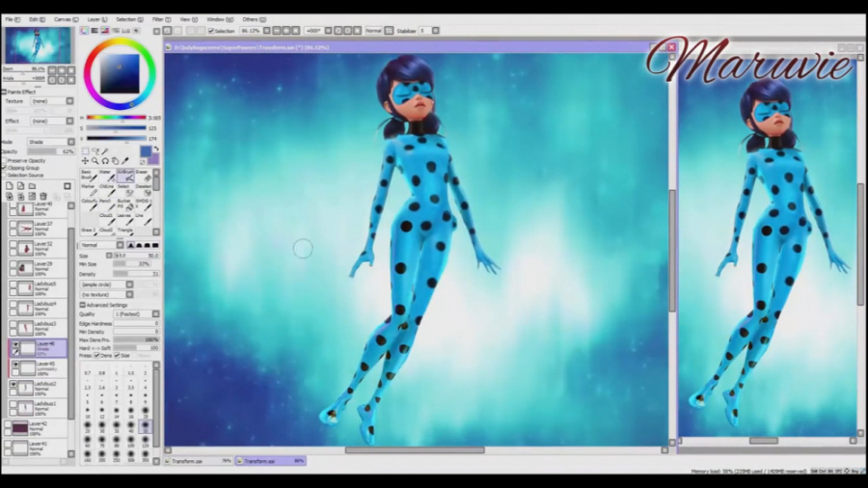
Task: Open the Canvas menu
Action: [66, 19]
